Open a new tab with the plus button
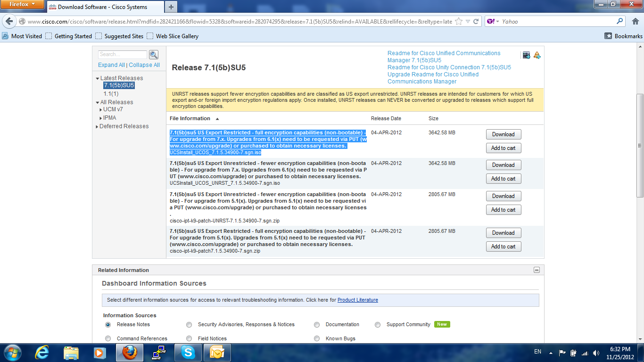The height and width of the screenshot is (362, 644). tap(171, 7)
